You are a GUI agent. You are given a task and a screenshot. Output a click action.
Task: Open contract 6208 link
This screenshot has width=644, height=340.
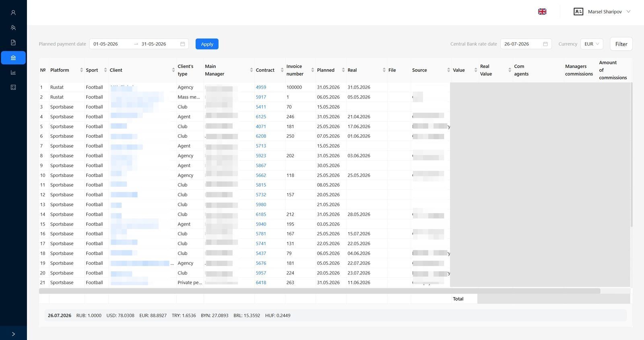click(x=261, y=136)
